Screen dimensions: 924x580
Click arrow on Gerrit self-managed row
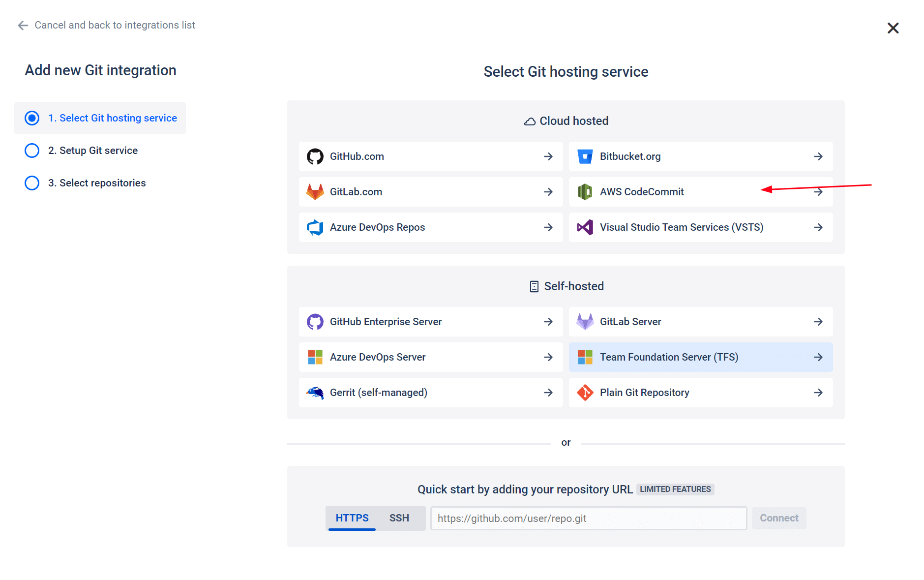click(x=548, y=393)
